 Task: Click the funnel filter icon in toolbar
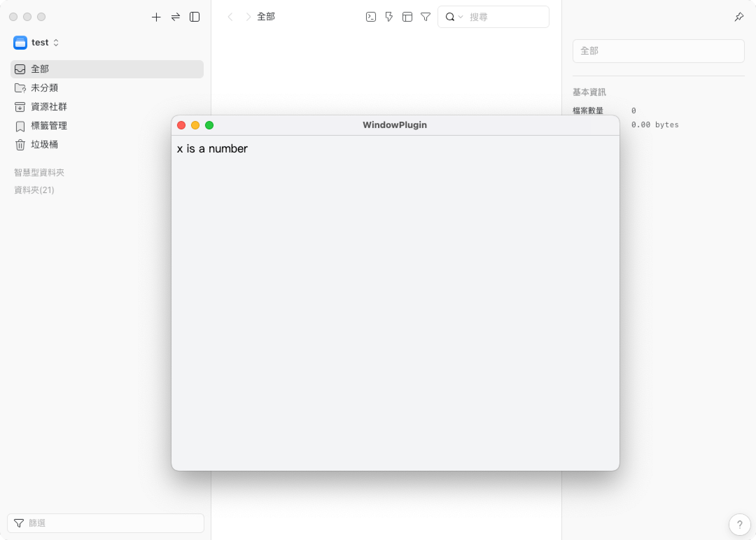[x=426, y=17]
